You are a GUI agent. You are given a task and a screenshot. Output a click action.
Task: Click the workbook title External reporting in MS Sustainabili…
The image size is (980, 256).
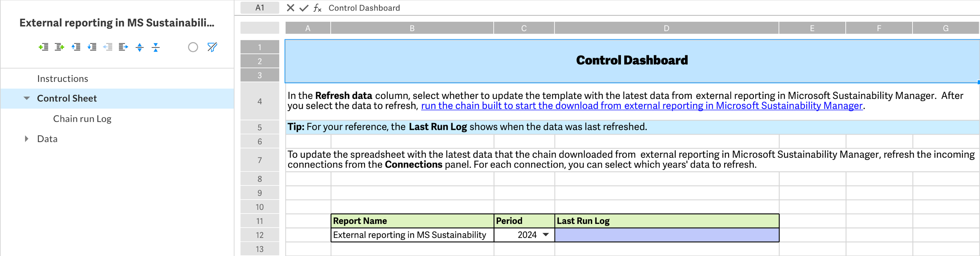point(117,23)
